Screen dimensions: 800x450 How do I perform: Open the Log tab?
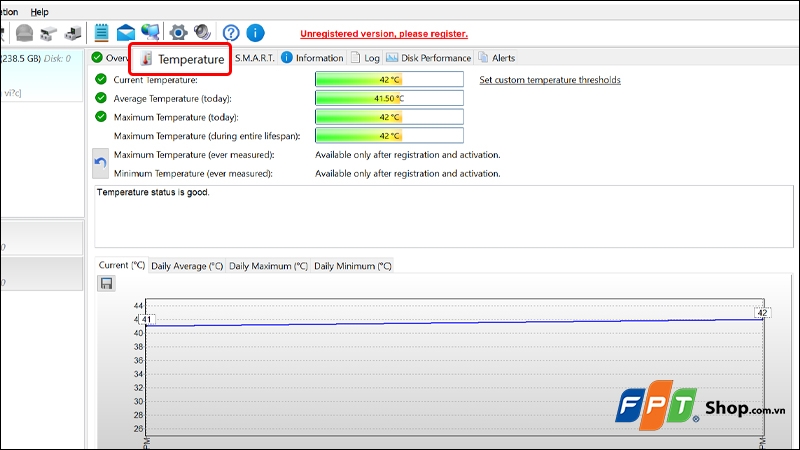tap(365, 58)
